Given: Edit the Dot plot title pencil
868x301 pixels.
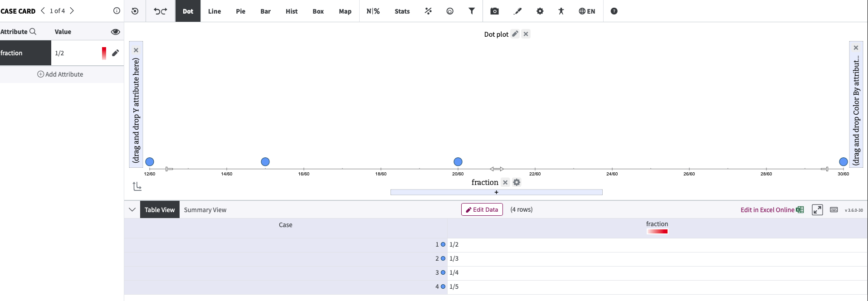Looking at the screenshot, I should pyautogui.click(x=515, y=34).
